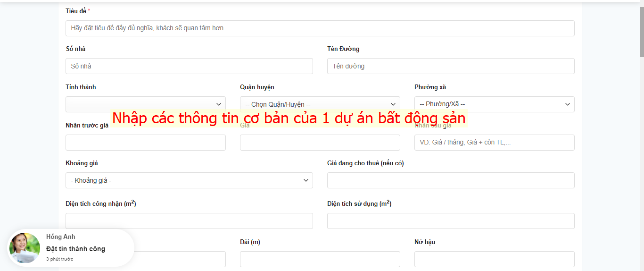Click the Nhãn sau giá field
The image size is (644, 271).
(x=494, y=143)
